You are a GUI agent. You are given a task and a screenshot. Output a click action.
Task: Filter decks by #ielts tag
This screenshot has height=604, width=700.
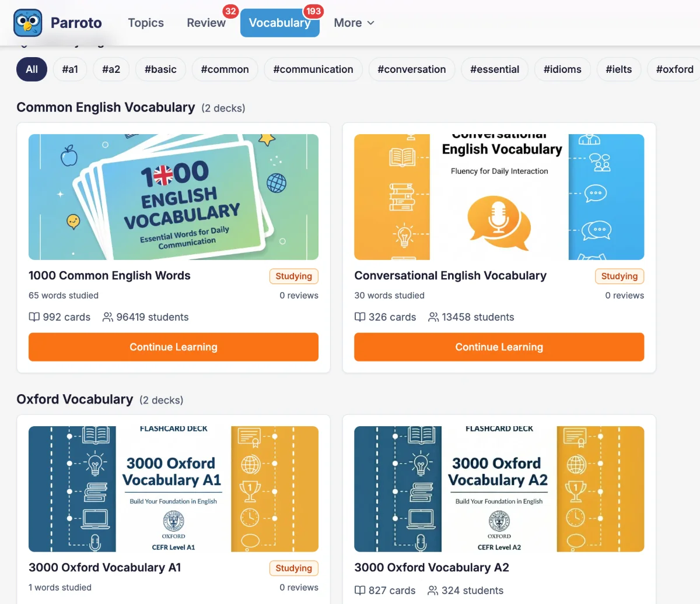coord(618,69)
